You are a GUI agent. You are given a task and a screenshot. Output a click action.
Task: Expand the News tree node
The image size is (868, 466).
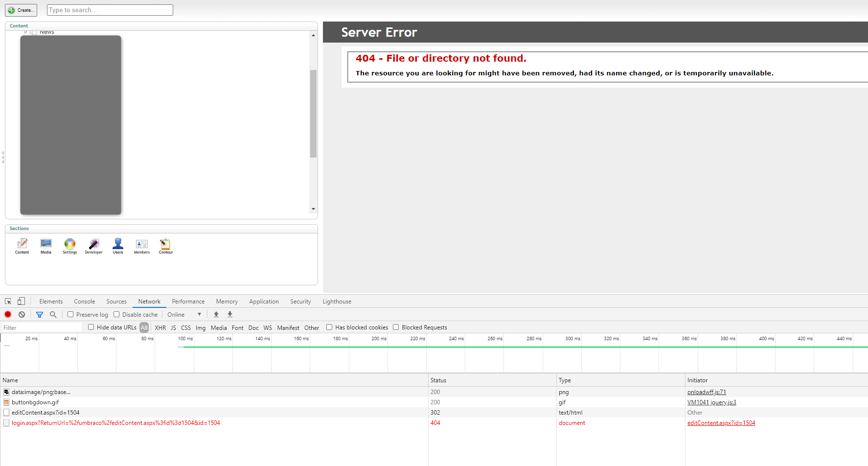pos(25,32)
